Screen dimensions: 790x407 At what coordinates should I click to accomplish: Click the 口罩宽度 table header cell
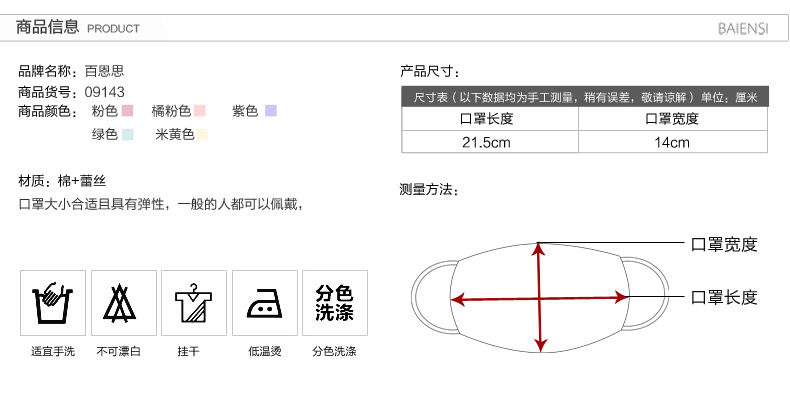673,119
